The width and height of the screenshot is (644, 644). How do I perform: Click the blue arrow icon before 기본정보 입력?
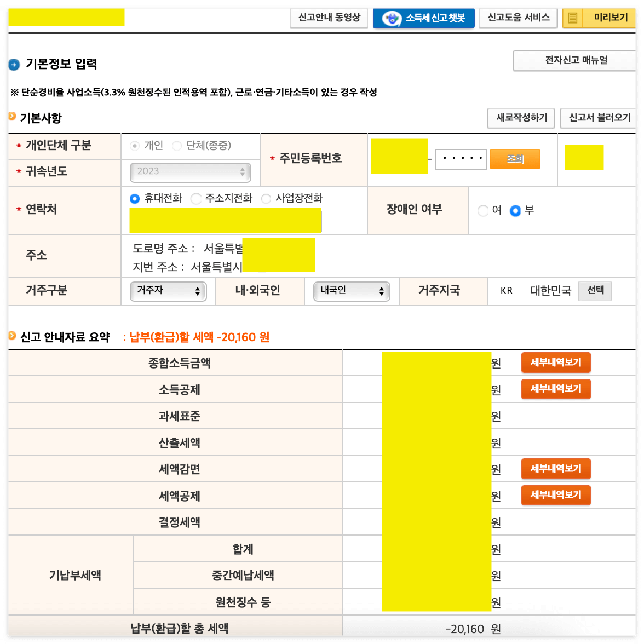[x=14, y=64]
